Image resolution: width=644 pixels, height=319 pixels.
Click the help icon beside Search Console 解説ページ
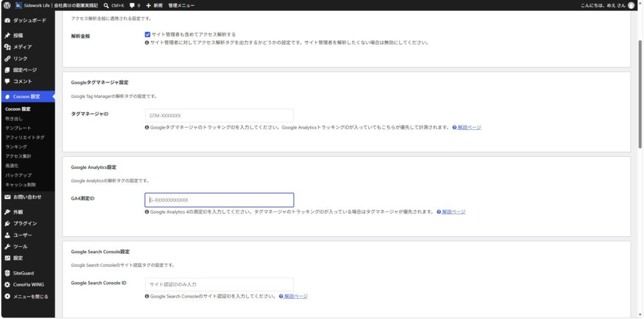(x=281, y=296)
